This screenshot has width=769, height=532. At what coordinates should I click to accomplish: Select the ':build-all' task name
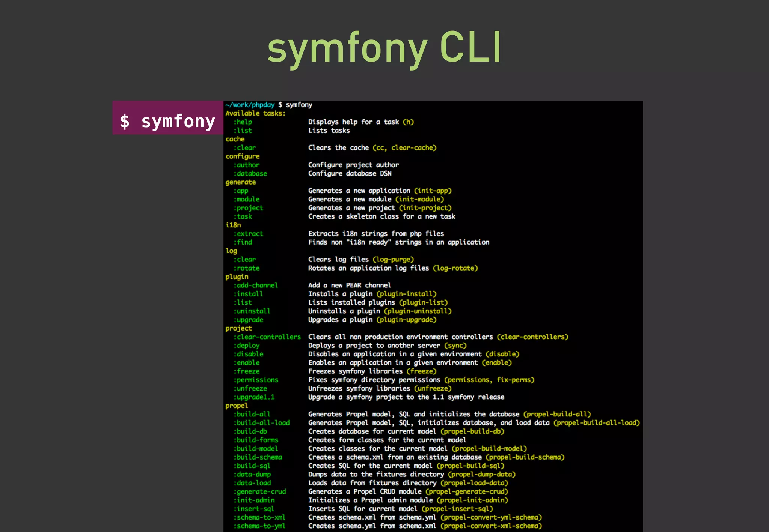click(252, 415)
